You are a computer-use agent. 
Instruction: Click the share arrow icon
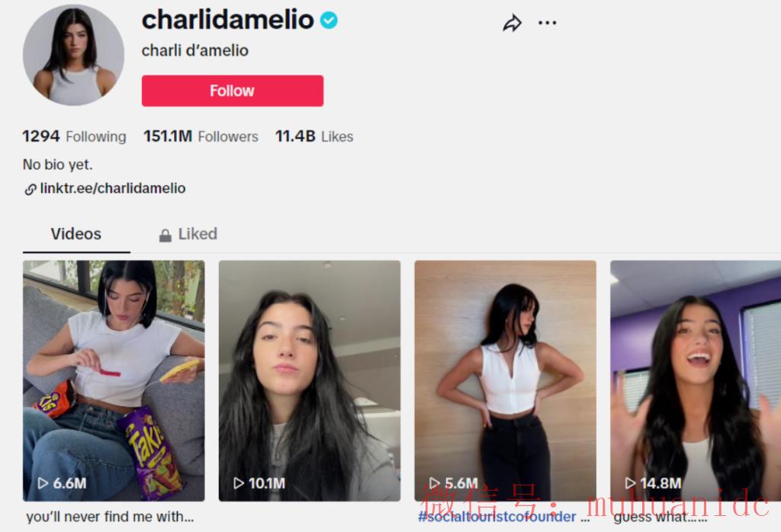coord(512,23)
